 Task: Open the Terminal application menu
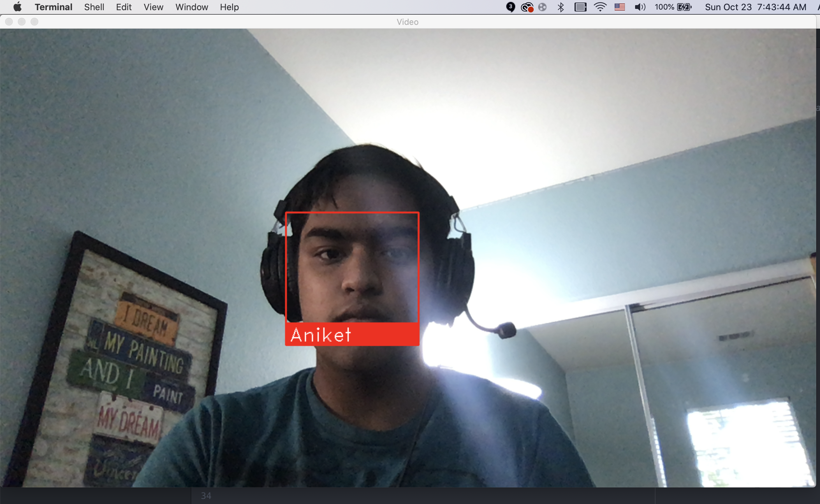(x=53, y=7)
